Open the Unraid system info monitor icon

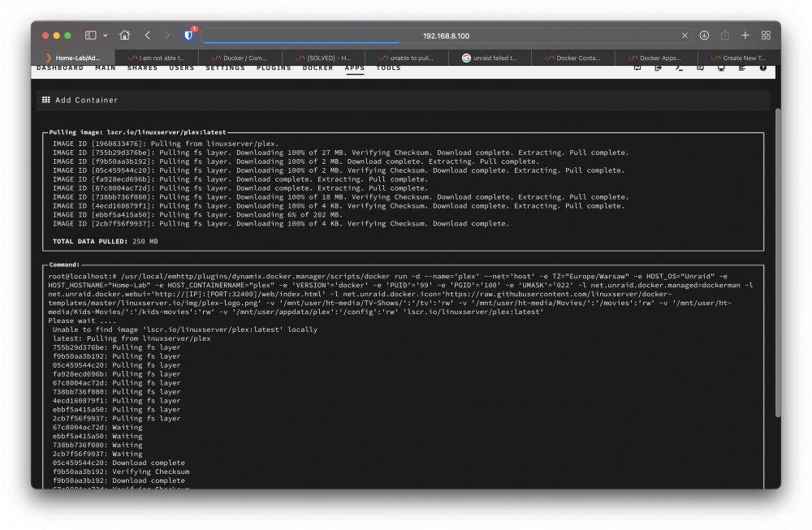[x=721, y=68]
